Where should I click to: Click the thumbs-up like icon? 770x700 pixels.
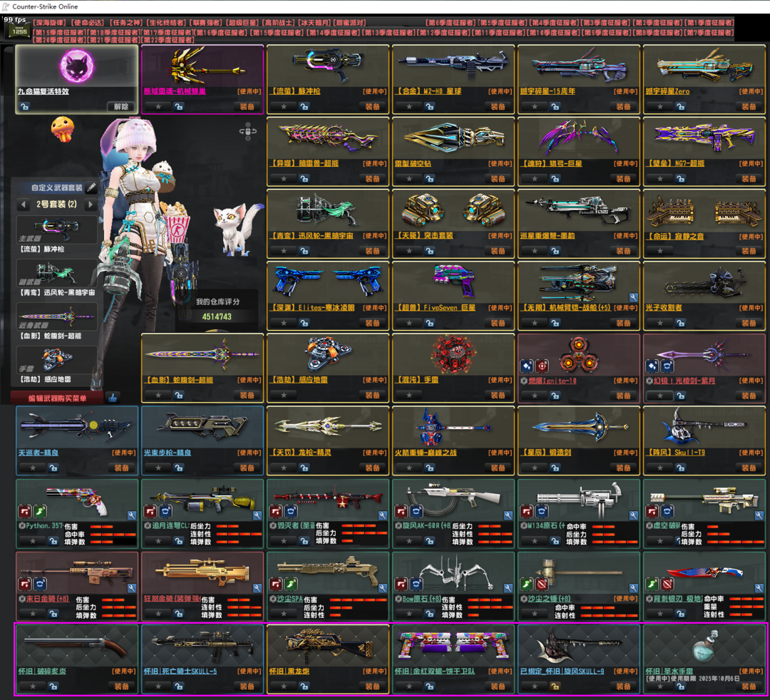(113, 398)
